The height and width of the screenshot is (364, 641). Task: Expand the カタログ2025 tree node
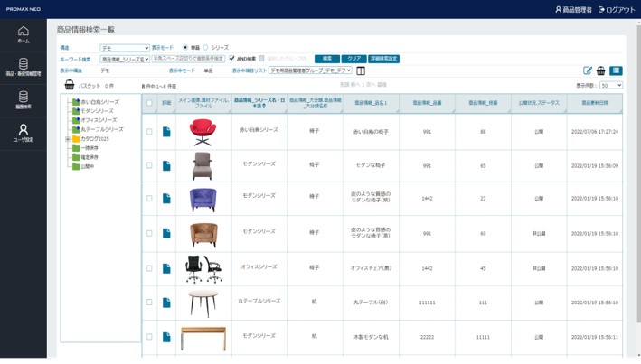coord(68,139)
